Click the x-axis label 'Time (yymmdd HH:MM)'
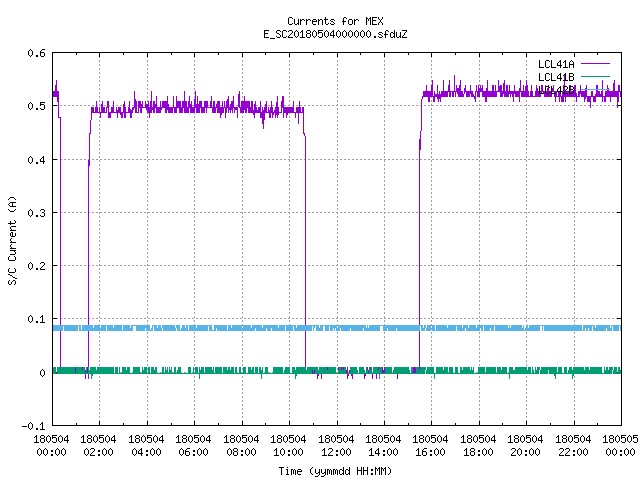Image resolution: width=640 pixels, height=480 pixels. (x=335, y=471)
